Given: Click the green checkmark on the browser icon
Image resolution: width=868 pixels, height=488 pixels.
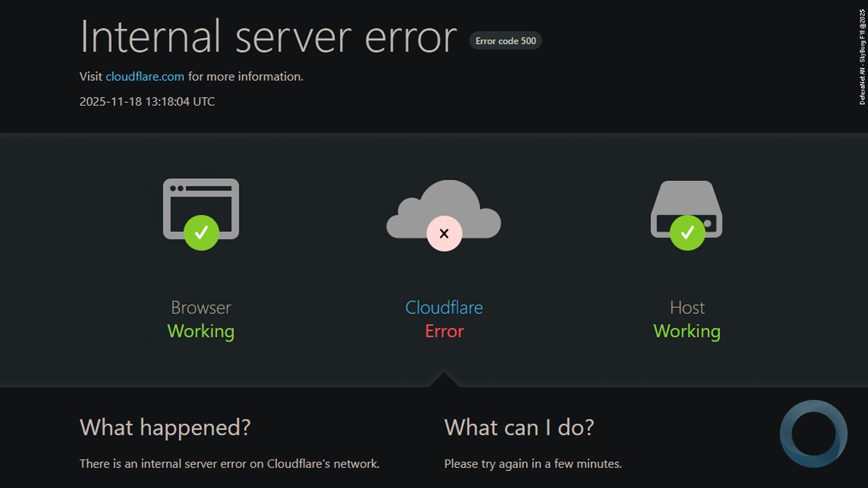Looking at the screenshot, I should (201, 232).
